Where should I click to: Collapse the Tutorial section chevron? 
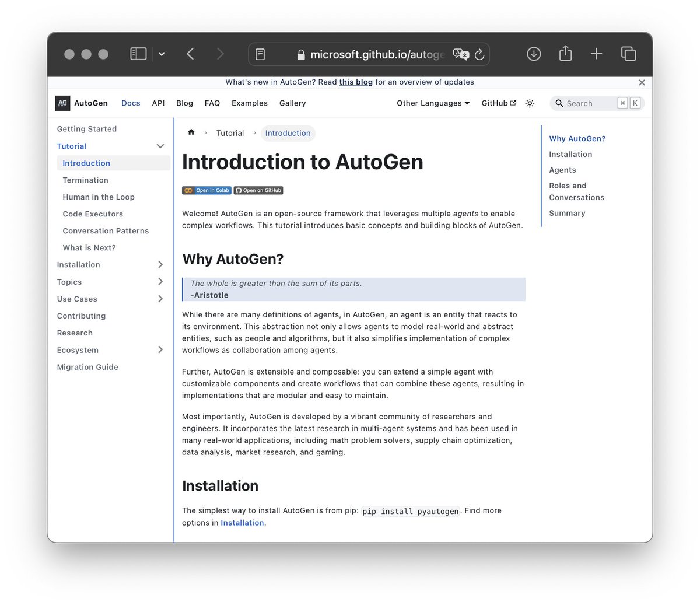pos(160,146)
